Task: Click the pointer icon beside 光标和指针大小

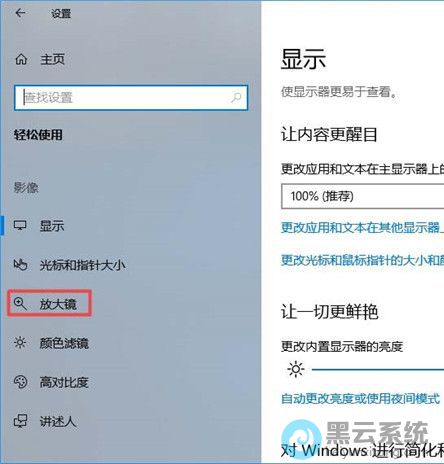Action: [20, 265]
